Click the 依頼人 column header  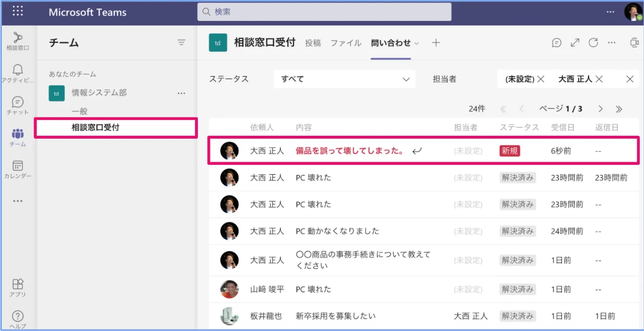262,128
